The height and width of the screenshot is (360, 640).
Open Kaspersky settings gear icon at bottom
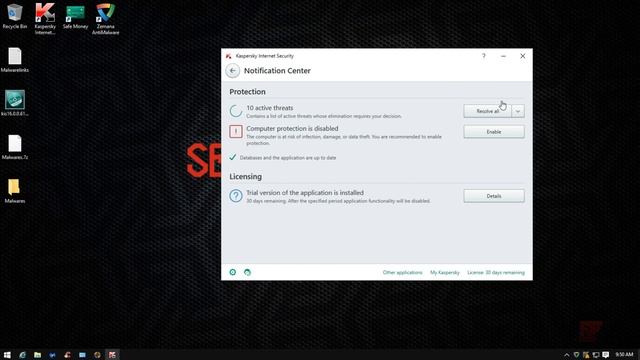click(233, 272)
